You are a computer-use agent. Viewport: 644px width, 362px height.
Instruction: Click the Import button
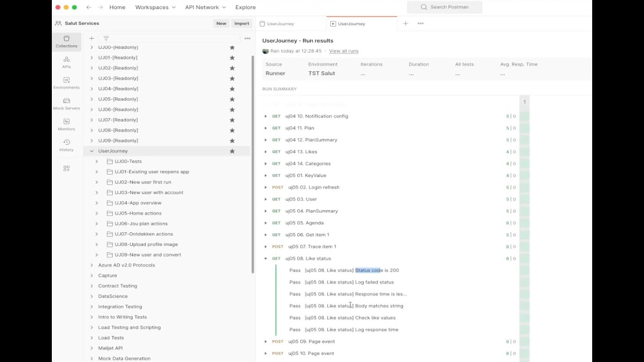(242, 23)
